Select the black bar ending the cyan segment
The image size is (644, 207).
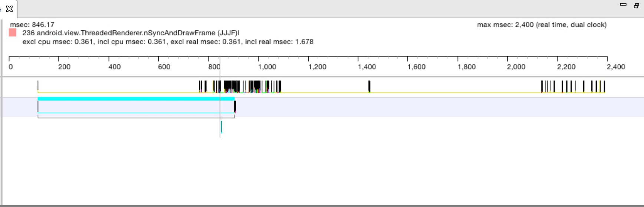[x=235, y=107]
